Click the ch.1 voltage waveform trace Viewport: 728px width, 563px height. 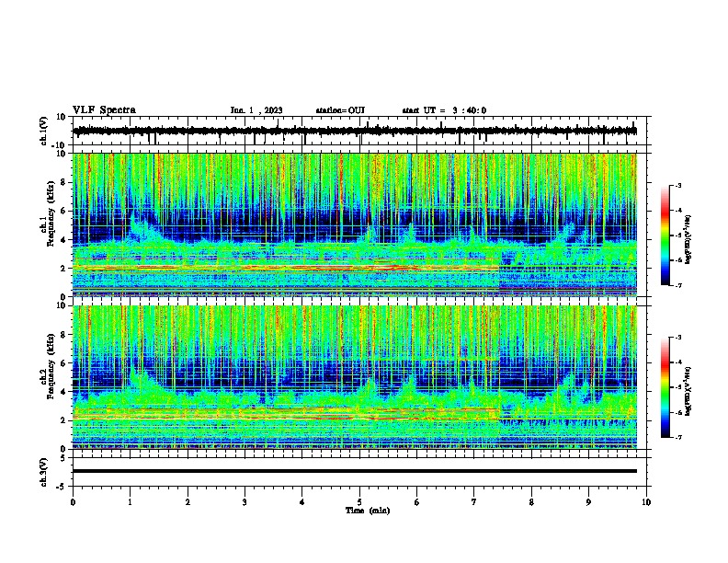tap(355, 131)
